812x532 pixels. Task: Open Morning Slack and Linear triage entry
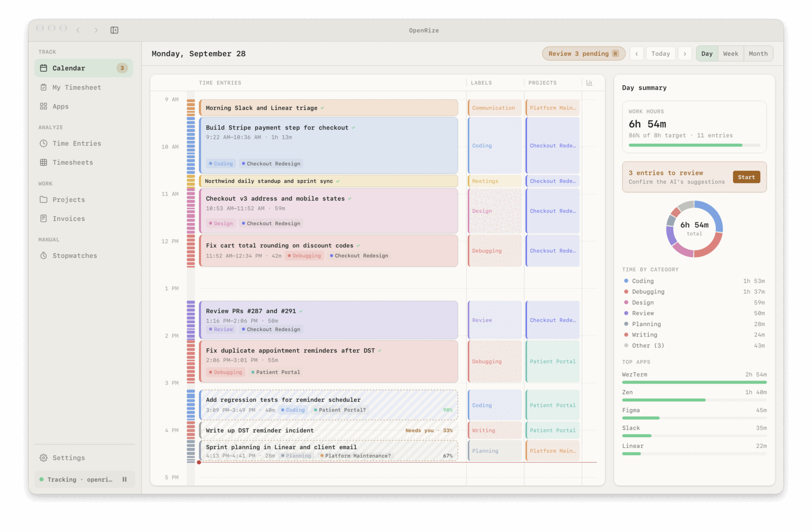pos(329,108)
